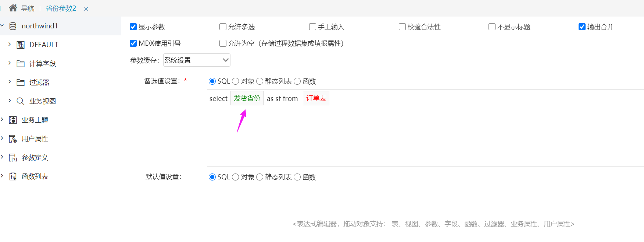Click the home navigation icon
Viewport: 644px width, 242px height.
(13, 8)
